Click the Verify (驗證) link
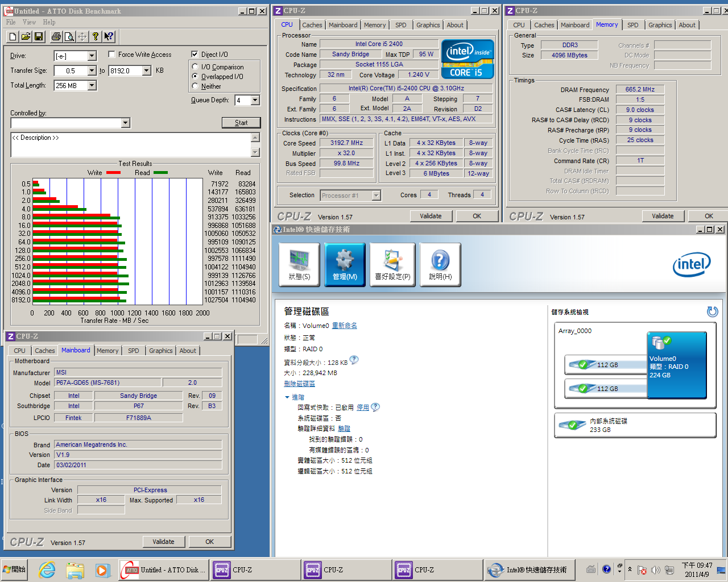The width and height of the screenshot is (728, 582). click(x=344, y=429)
